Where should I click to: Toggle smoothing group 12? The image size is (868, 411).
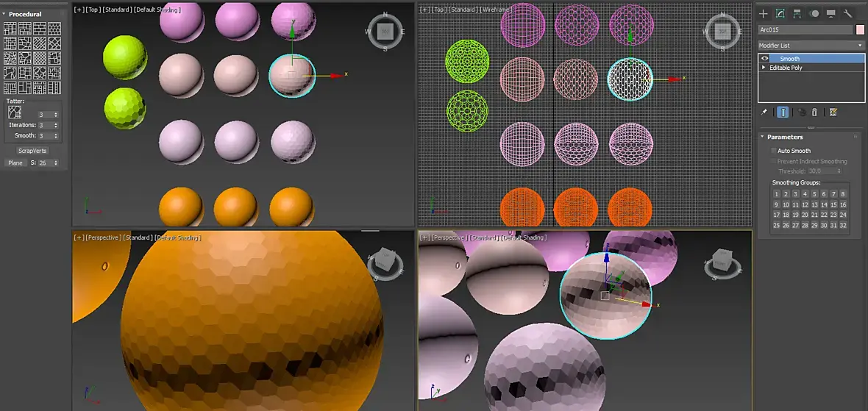point(805,204)
